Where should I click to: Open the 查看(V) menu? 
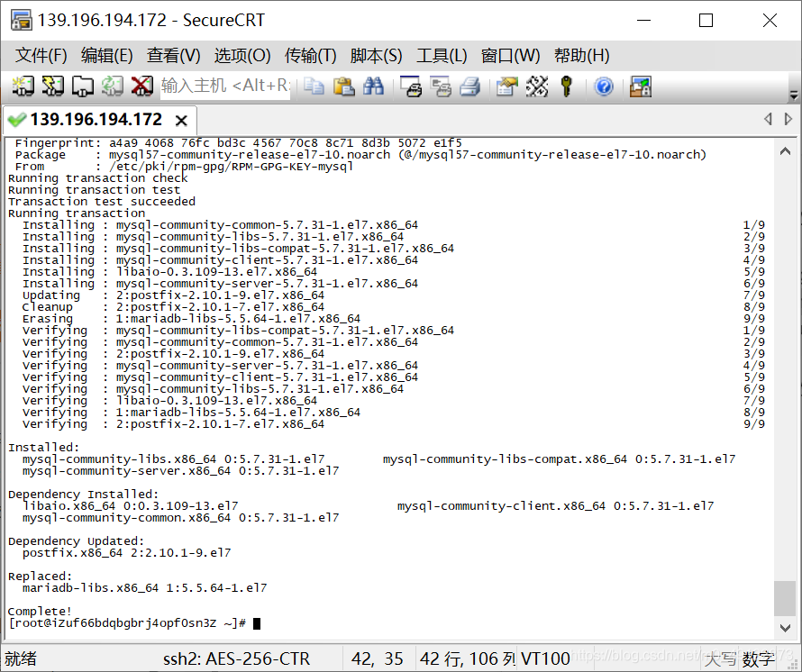coord(173,55)
